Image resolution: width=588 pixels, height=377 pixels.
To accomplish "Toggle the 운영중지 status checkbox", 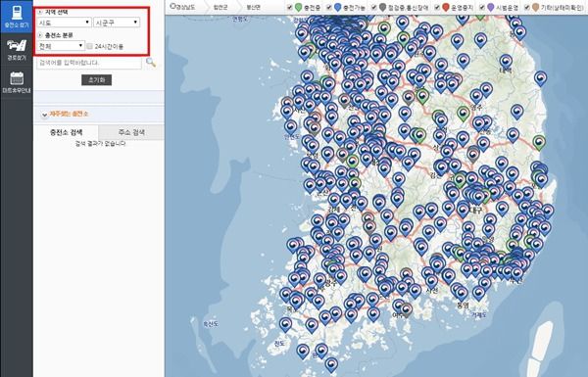I will click(437, 7).
